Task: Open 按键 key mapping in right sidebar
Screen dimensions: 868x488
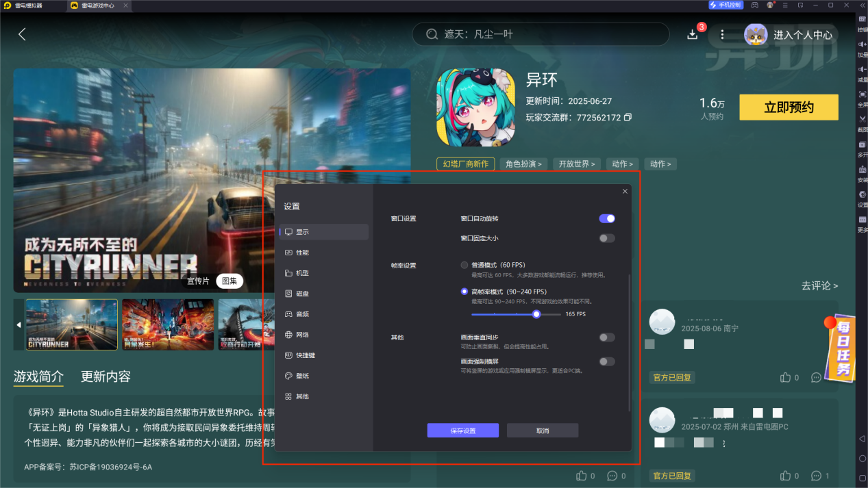Action: point(863,23)
